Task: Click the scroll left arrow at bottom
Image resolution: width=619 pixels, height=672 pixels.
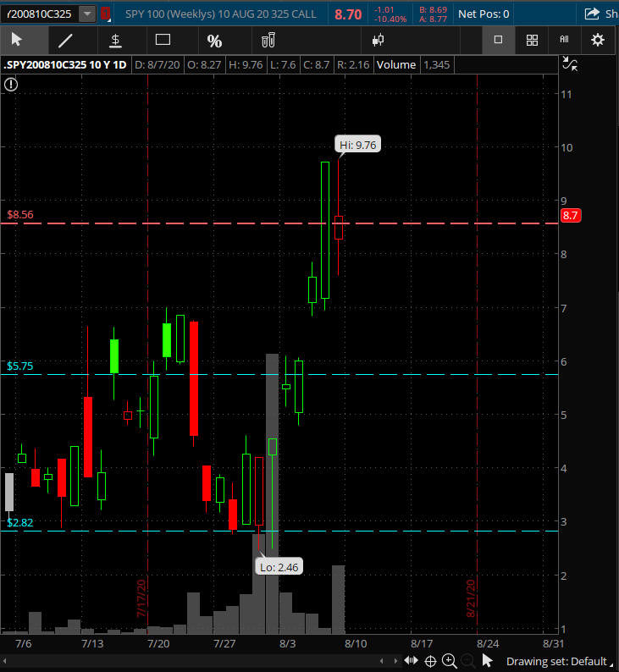Action: click(x=382, y=661)
